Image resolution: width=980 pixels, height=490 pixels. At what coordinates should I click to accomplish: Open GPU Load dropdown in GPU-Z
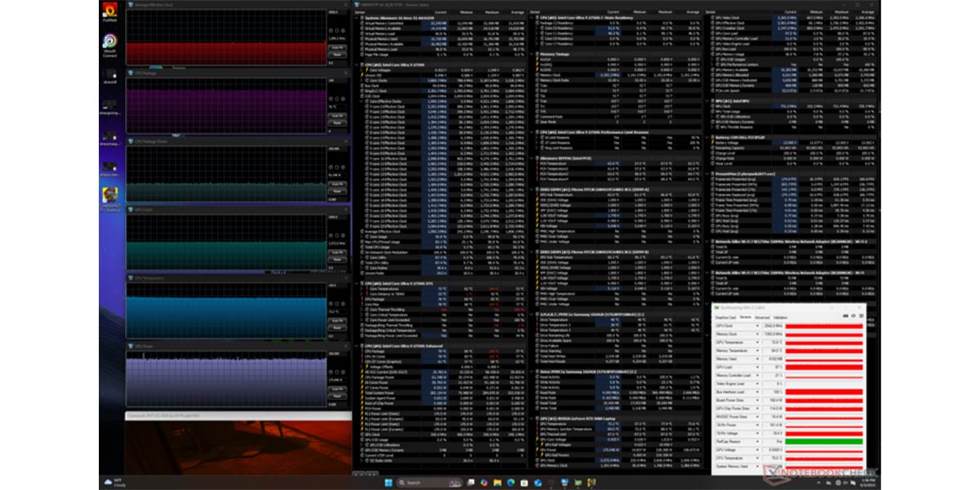[x=757, y=367]
